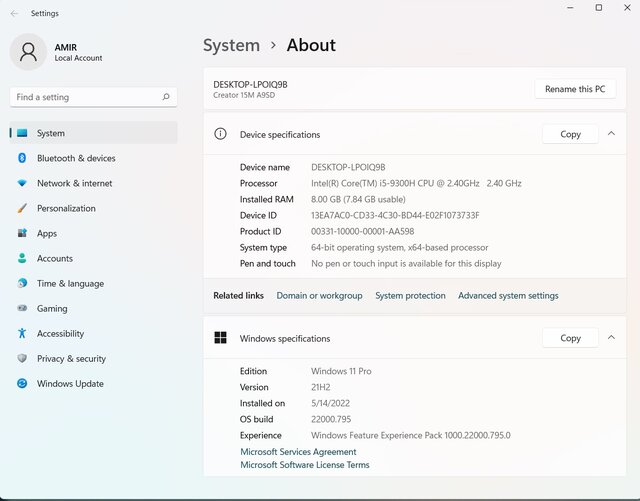Open Time & language settings
The image size is (640, 501).
click(x=93, y=283)
